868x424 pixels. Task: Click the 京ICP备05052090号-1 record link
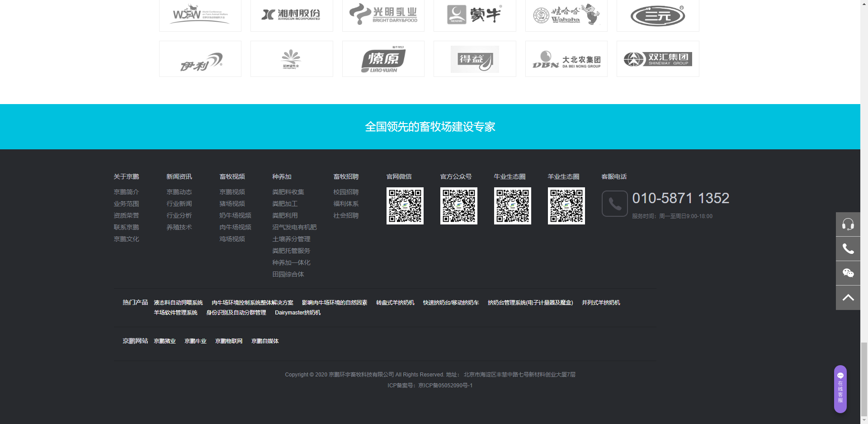(445, 386)
